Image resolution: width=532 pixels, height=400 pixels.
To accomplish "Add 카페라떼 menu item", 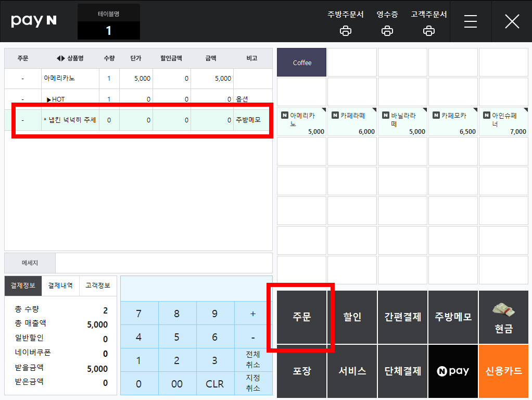I will point(352,122).
